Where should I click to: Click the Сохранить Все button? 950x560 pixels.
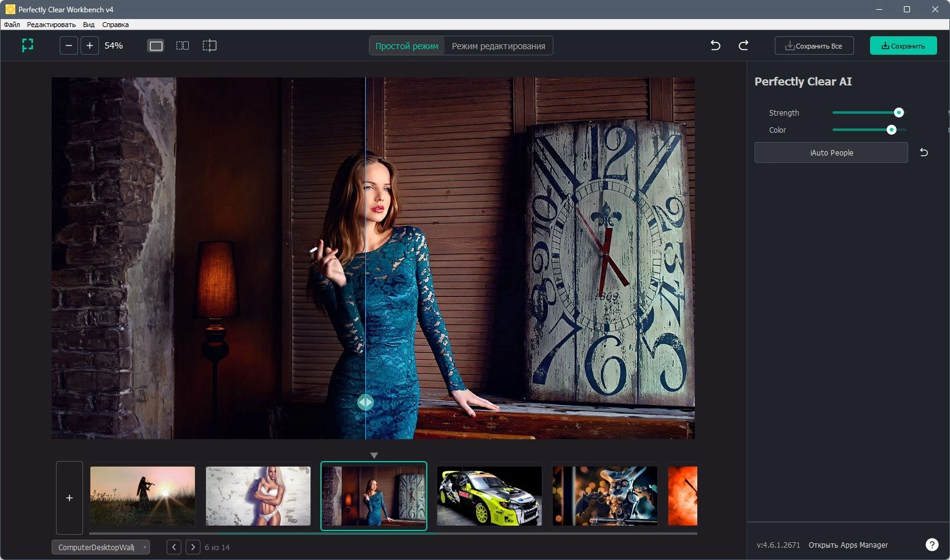click(814, 45)
